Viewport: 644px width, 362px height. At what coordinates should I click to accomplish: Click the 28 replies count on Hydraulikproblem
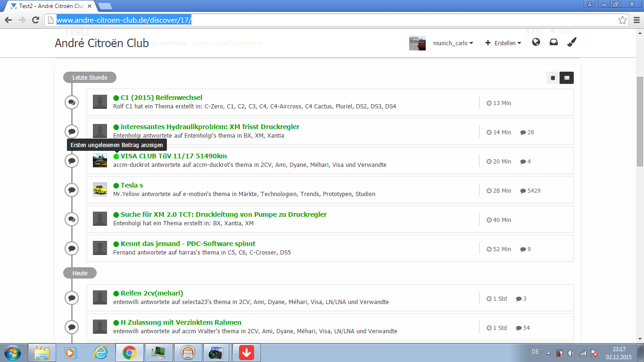coord(527,132)
